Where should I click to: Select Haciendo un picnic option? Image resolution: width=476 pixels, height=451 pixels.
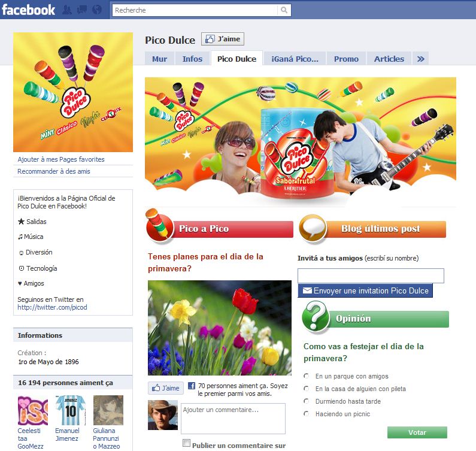[x=307, y=414]
